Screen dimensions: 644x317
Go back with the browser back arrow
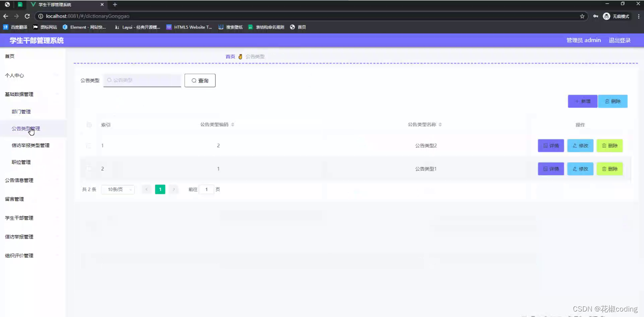click(x=6, y=16)
